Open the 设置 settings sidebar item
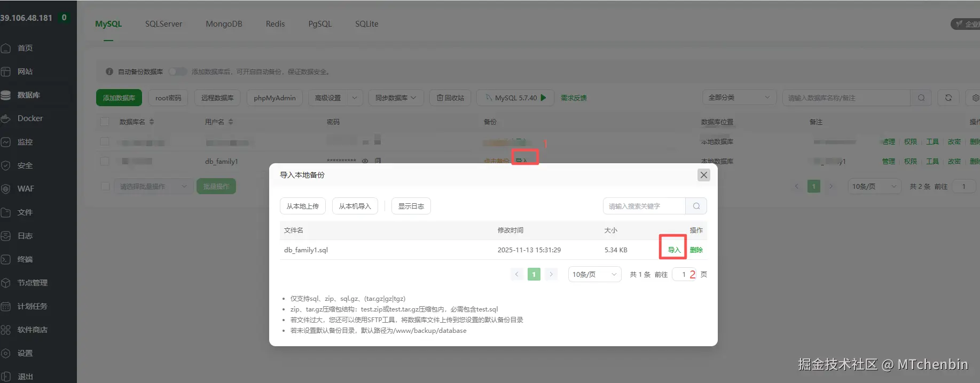980x383 pixels. [x=25, y=353]
